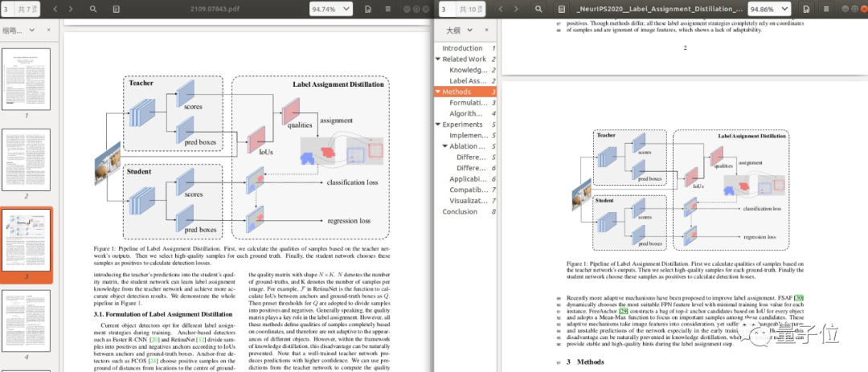
Task: Open the 94.74% zoom dropdown
Action: click(331, 9)
